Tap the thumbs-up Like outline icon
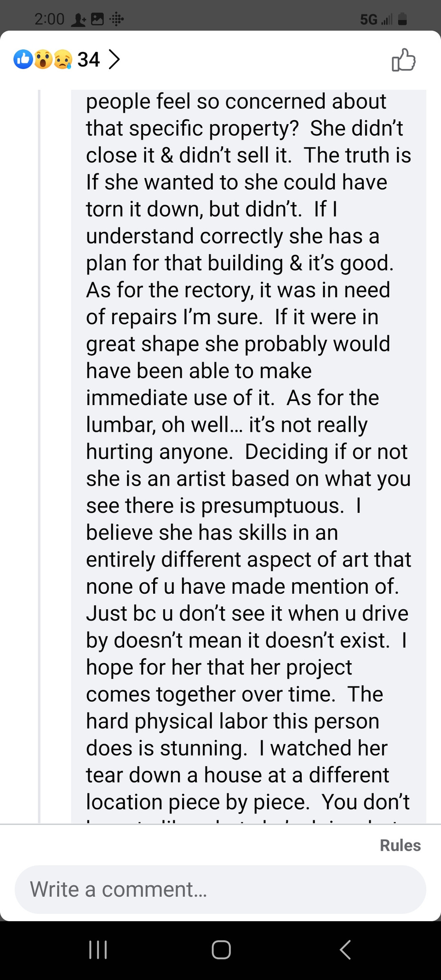The height and width of the screenshot is (980, 441). [x=404, y=60]
